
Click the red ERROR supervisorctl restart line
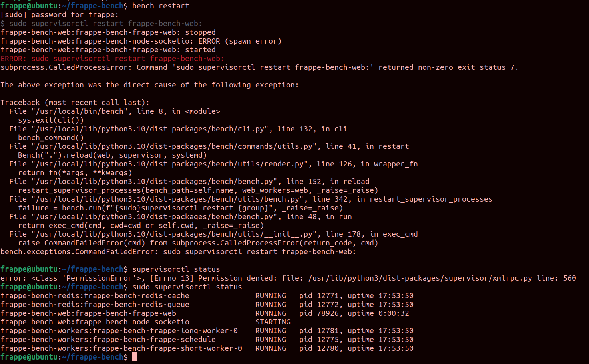(112, 59)
